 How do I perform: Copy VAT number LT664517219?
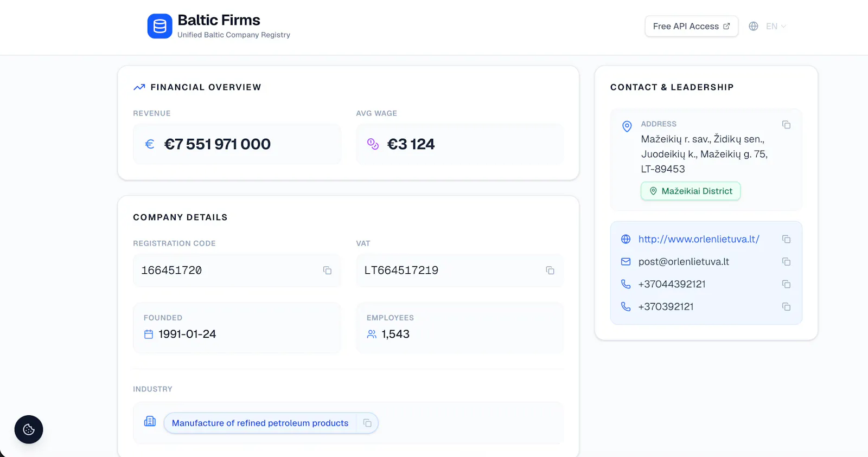click(550, 271)
